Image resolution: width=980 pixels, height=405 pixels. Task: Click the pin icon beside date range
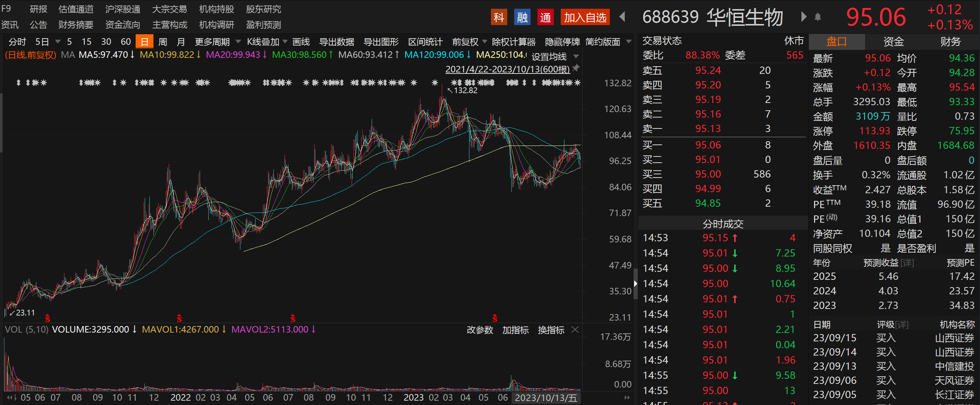tap(576, 68)
